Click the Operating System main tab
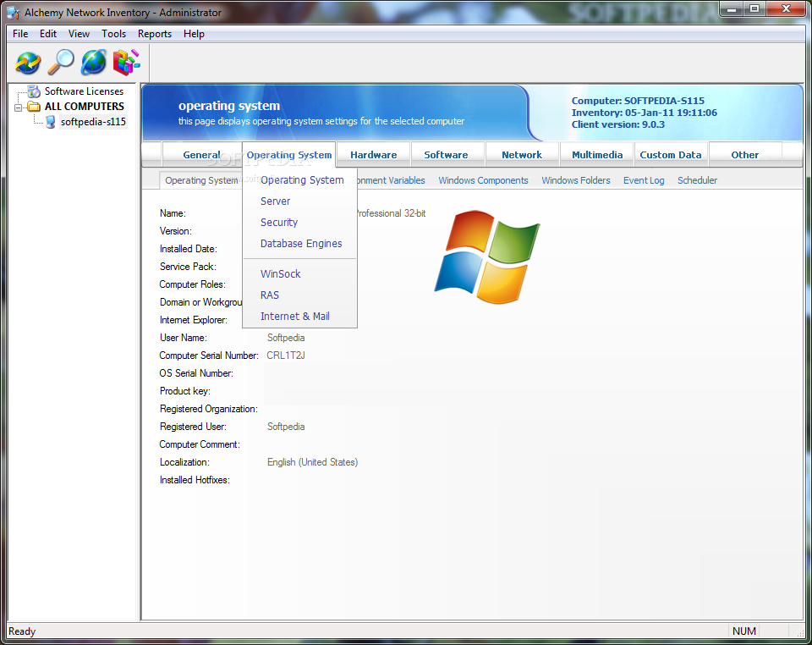The width and height of the screenshot is (812, 645). (x=289, y=155)
